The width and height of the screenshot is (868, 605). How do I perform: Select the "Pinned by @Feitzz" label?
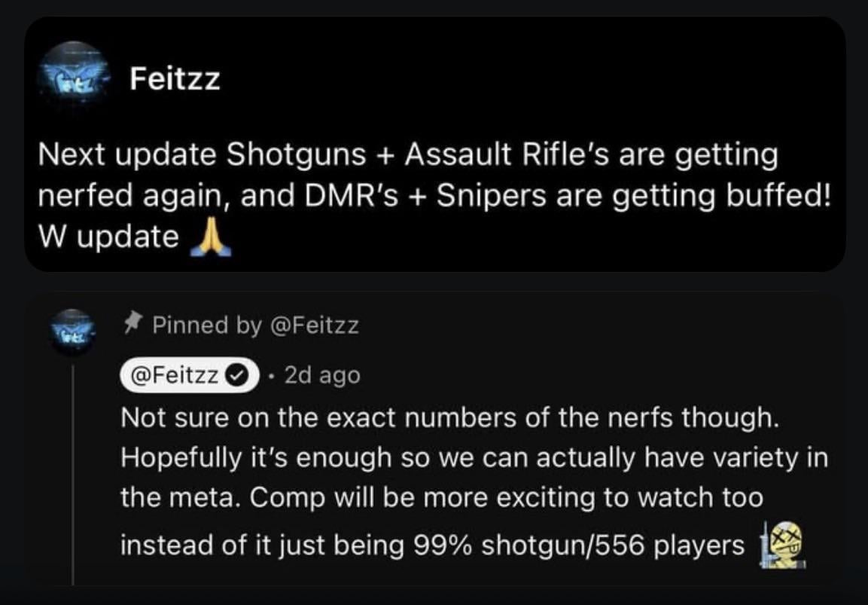pyautogui.click(x=255, y=325)
